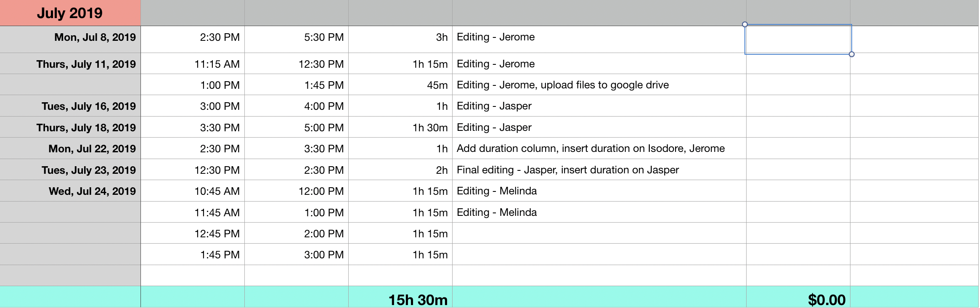Viewport: 980px width, 308px height.
Task: Click the Mon, Jul 8, 2019 date cell
Action: (70, 39)
